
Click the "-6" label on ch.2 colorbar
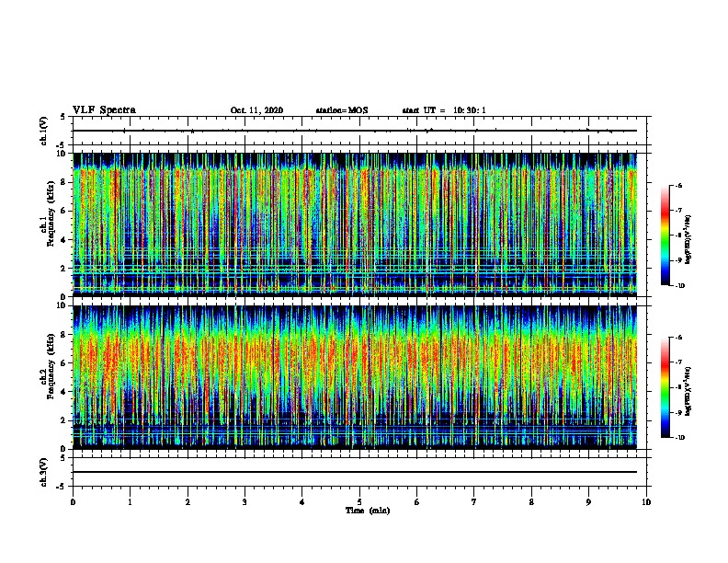click(678, 338)
